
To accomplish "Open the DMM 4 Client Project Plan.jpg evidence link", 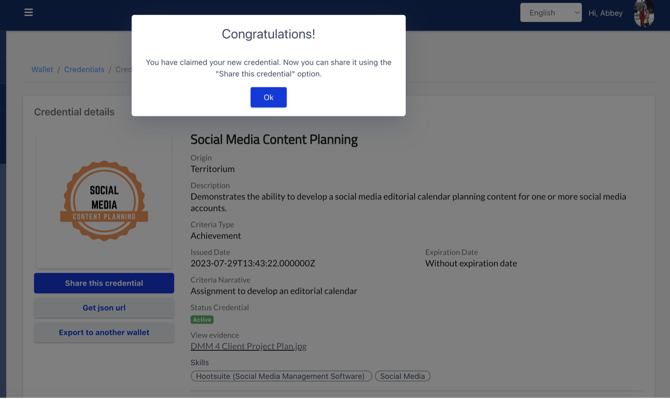I will [x=248, y=346].
